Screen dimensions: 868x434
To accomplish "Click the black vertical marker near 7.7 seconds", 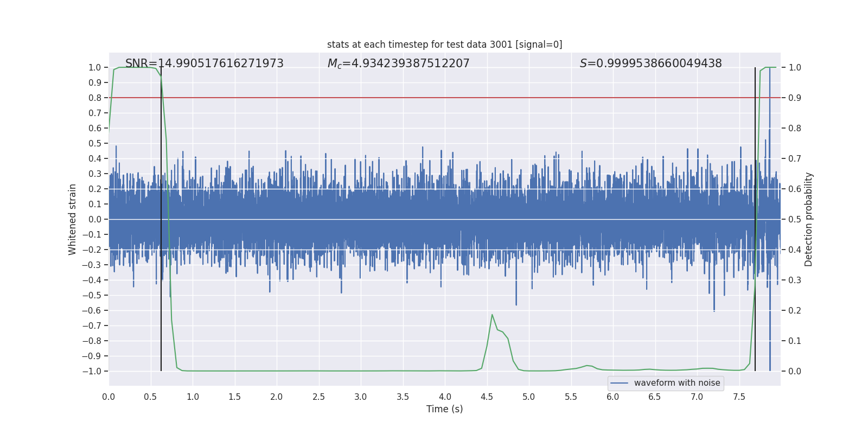I will tap(755, 219).
